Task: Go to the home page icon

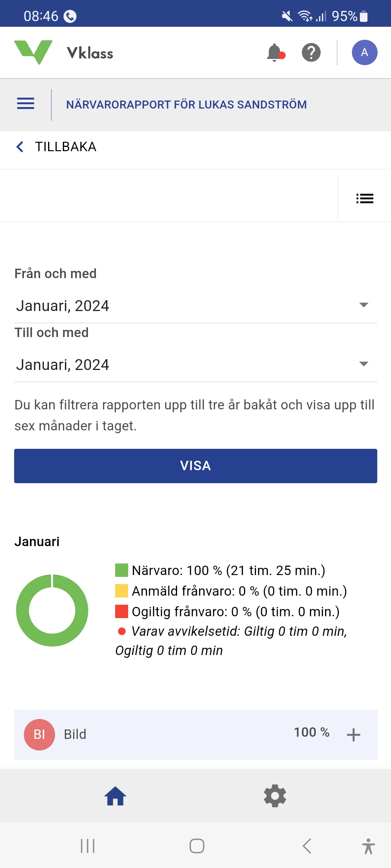Action: 115,796
